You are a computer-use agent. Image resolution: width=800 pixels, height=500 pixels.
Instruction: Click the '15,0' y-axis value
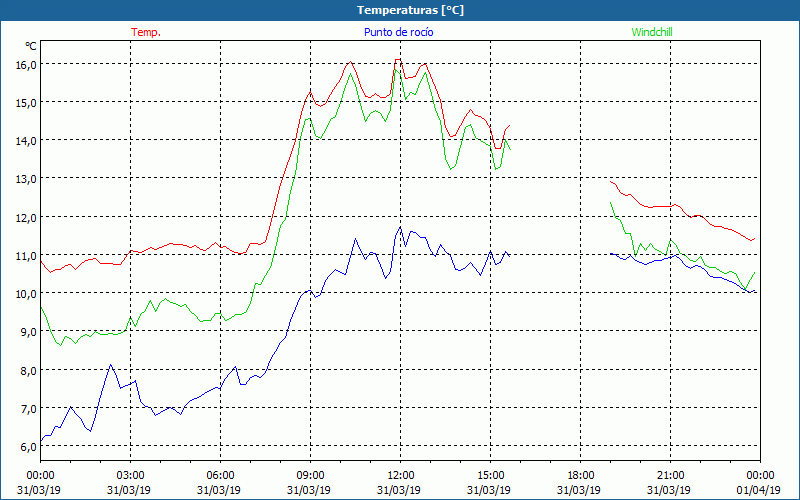click(x=26, y=103)
